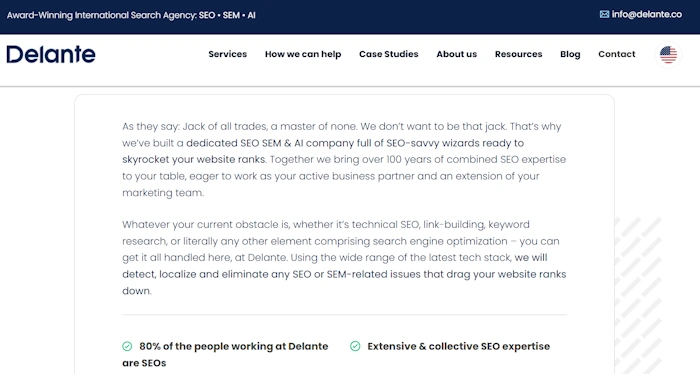Click the green checkmark beside 80% of people

click(127, 346)
